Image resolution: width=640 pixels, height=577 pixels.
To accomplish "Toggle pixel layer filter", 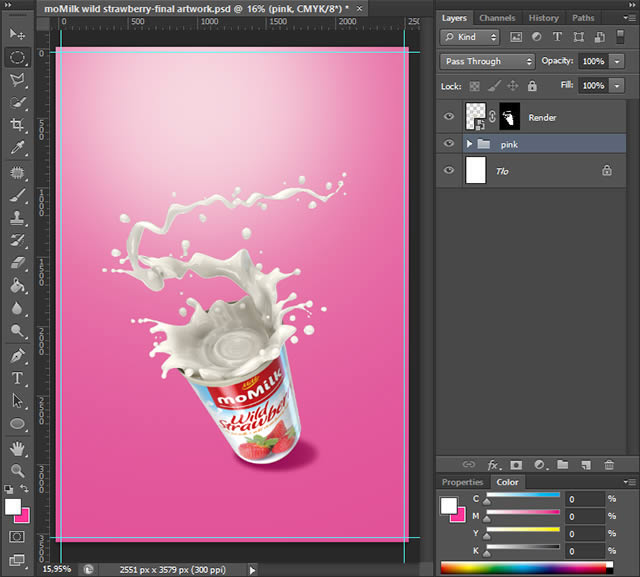I will (516, 37).
